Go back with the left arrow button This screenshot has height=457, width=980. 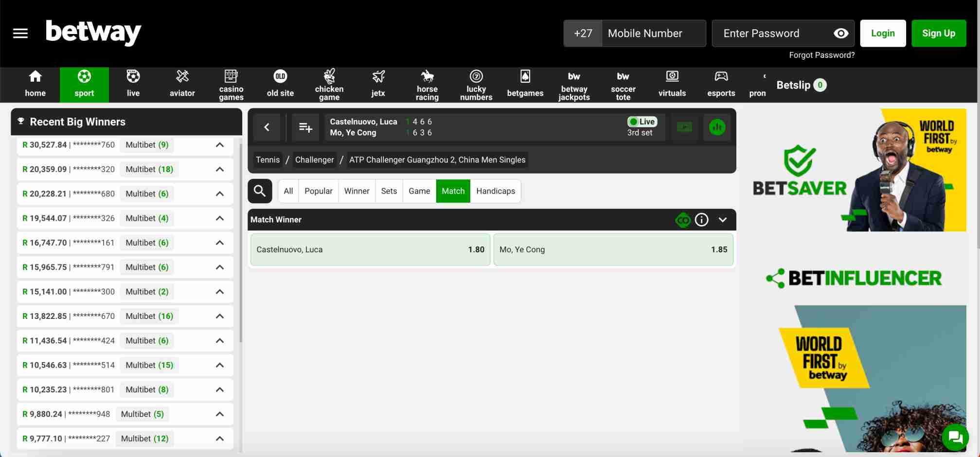click(x=267, y=127)
